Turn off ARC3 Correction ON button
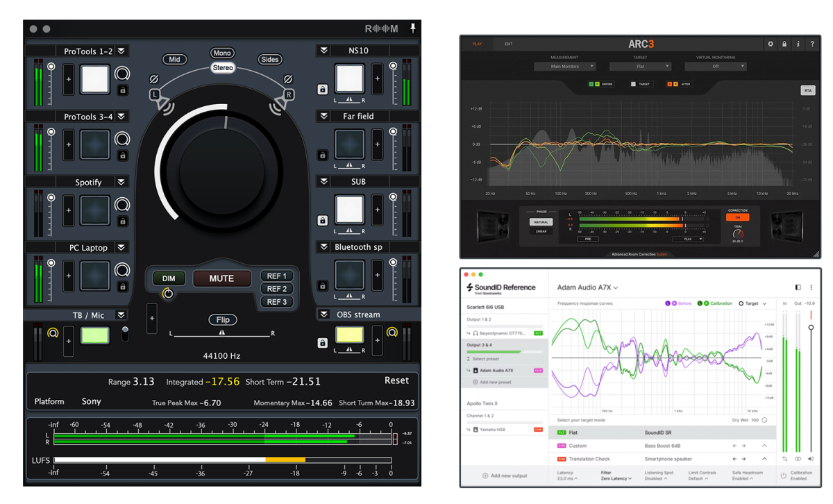The image size is (833, 504). point(737,217)
